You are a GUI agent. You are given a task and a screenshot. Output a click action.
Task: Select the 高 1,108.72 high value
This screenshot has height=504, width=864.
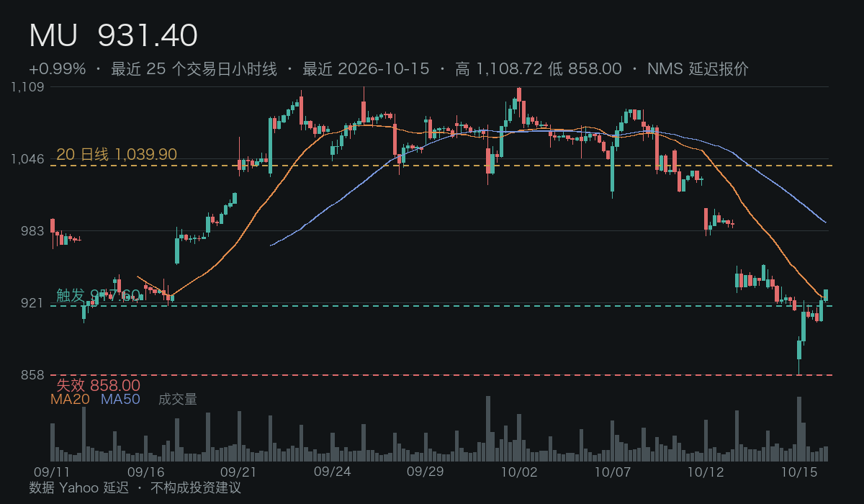498,69
